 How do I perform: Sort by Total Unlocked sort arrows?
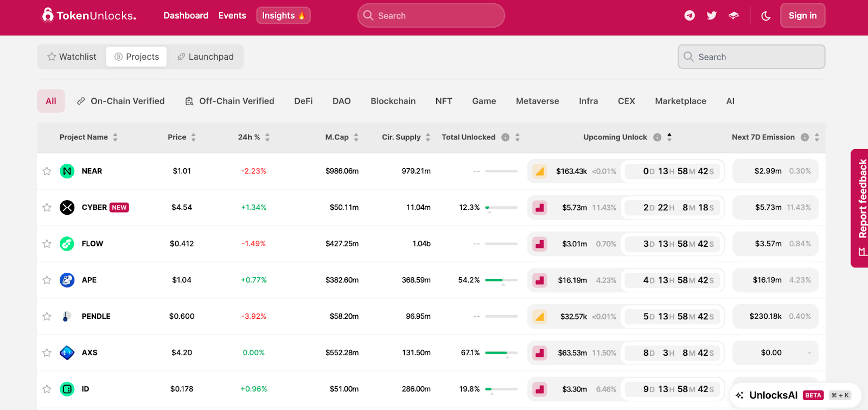tap(518, 137)
